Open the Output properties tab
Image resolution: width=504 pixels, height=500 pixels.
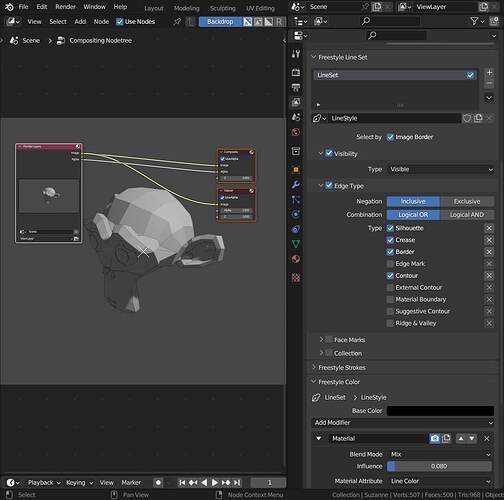(296, 88)
